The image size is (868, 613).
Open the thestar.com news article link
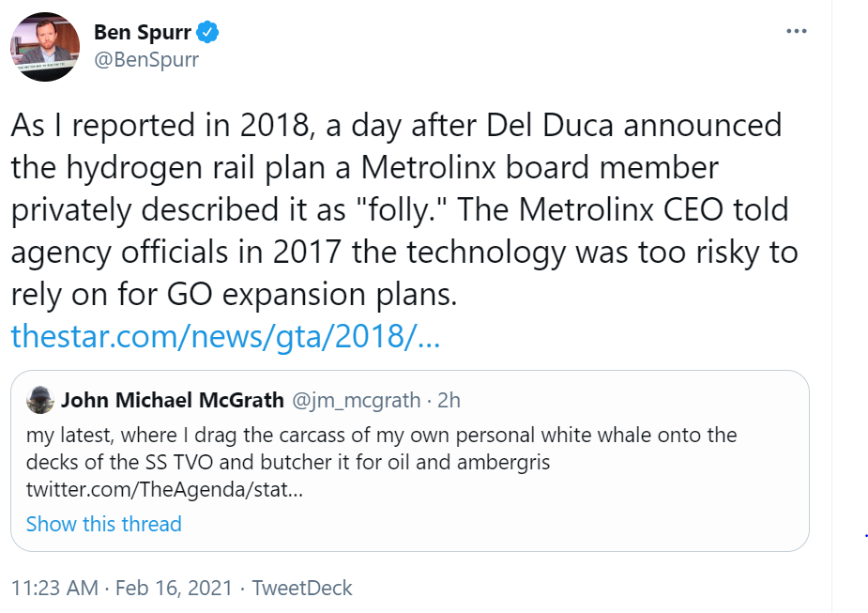[x=225, y=335]
